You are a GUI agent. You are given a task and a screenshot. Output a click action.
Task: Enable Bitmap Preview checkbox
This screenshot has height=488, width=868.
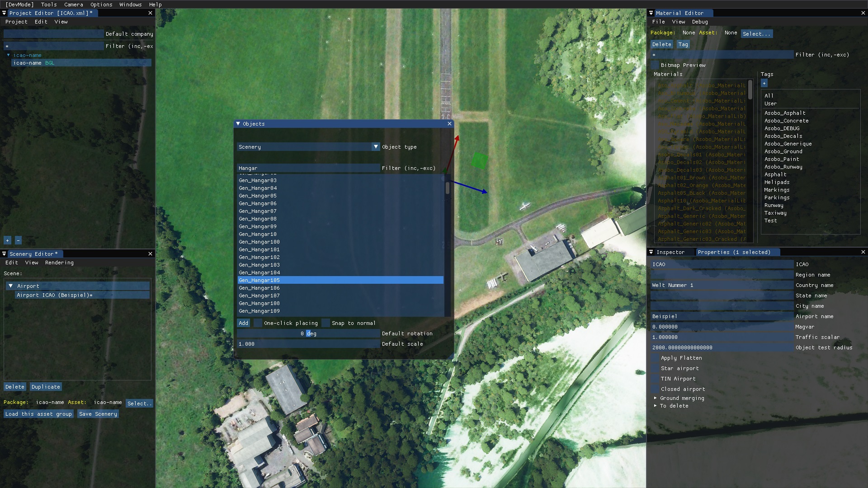pyautogui.click(x=655, y=65)
